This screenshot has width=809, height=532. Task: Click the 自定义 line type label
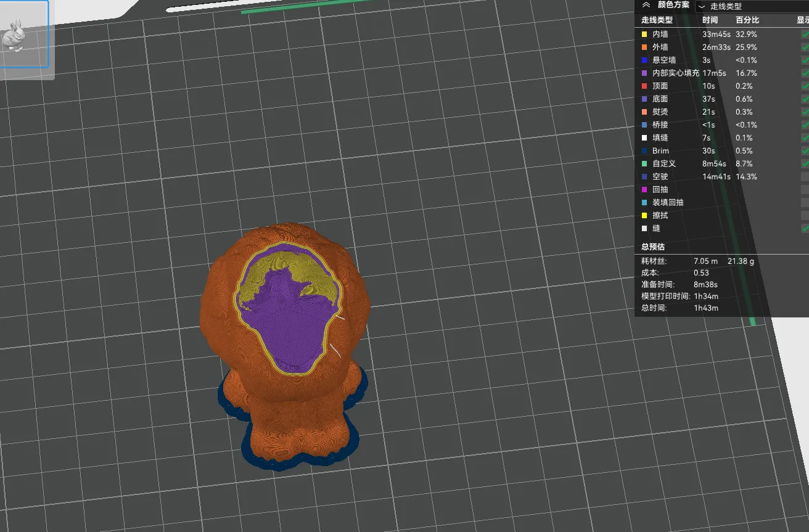tap(664, 164)
